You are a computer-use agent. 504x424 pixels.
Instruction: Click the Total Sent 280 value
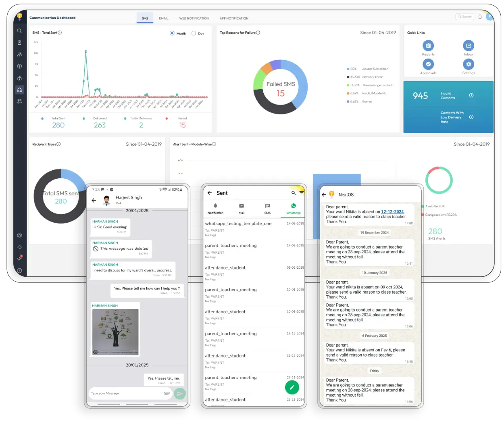click(58, 125)
